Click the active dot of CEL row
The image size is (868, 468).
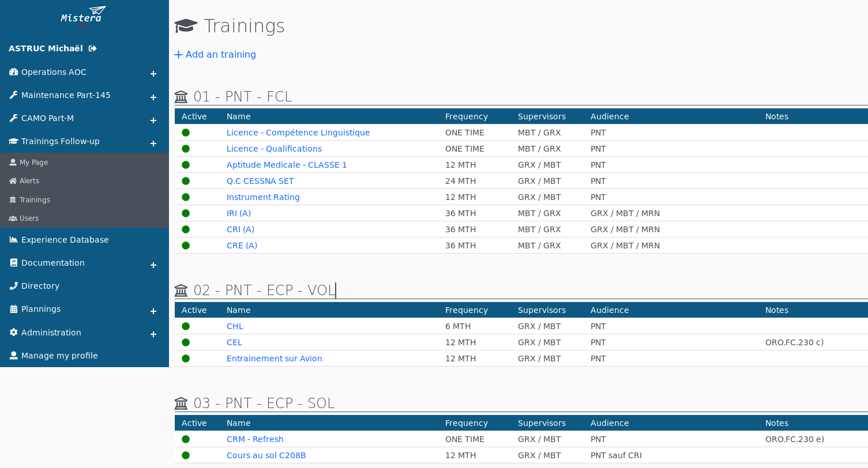click(x=186, y=342)
